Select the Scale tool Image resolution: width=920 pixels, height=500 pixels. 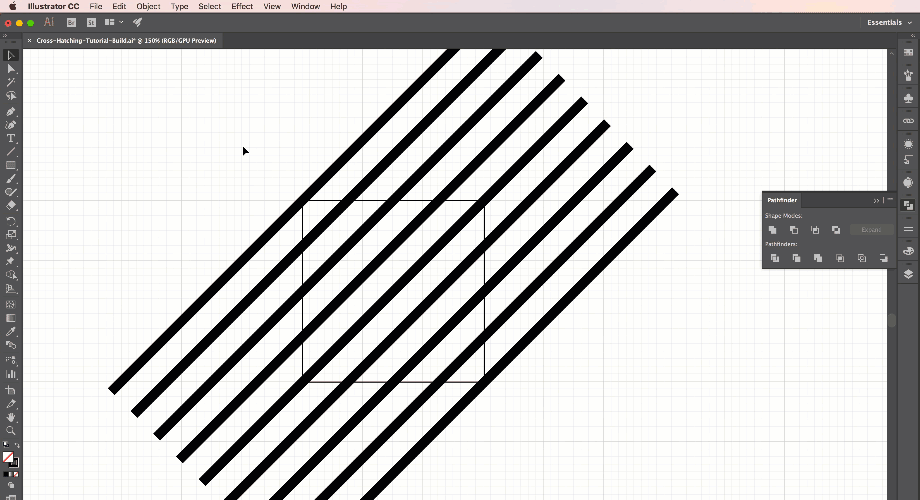(11, 234)
